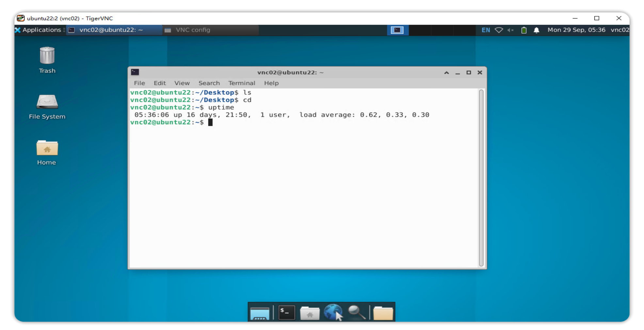Toggle the muted volume icon

coord(511,30)
